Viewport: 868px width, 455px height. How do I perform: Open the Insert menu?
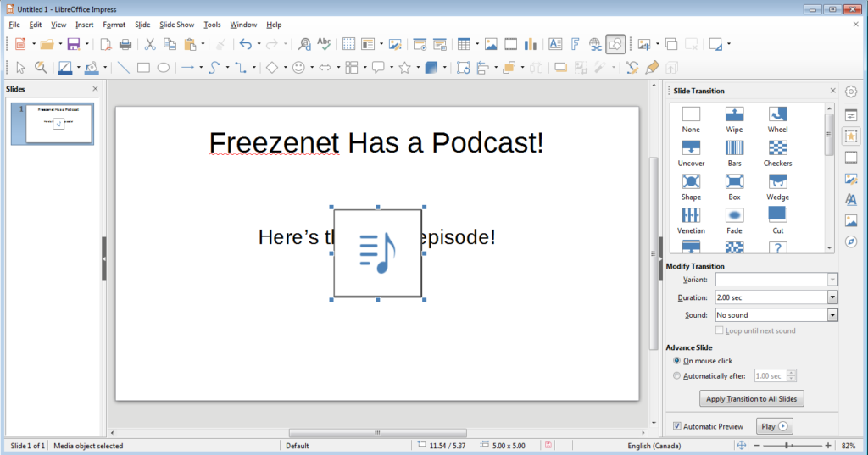click(85, 25)
